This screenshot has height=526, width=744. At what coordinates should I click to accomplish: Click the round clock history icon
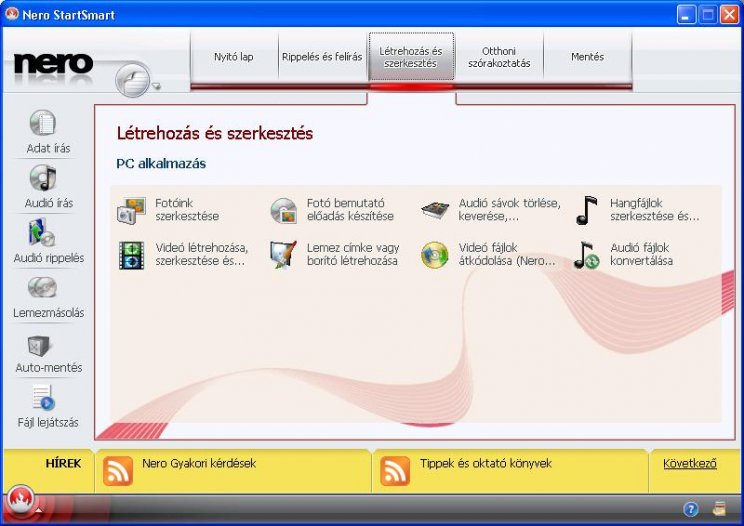pos(132,79)
